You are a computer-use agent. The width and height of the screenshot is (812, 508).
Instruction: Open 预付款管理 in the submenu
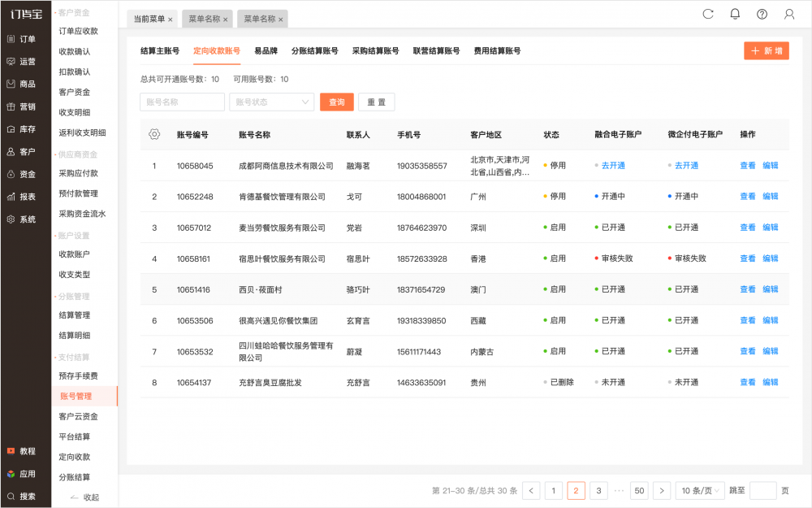point(78,193)
